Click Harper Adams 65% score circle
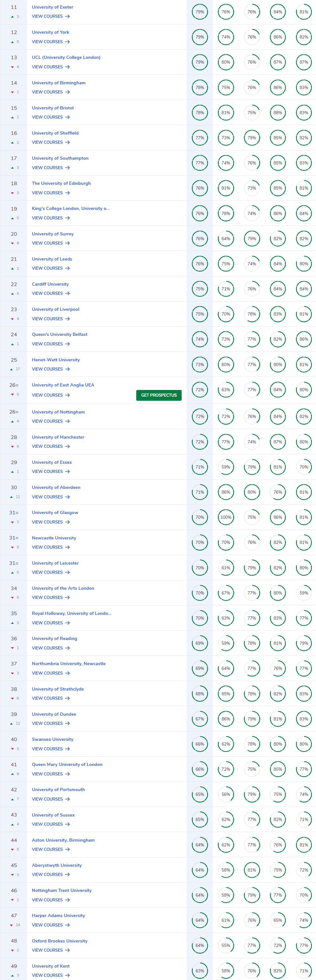This screenshot has width=316, height=980. click(278, 920)
